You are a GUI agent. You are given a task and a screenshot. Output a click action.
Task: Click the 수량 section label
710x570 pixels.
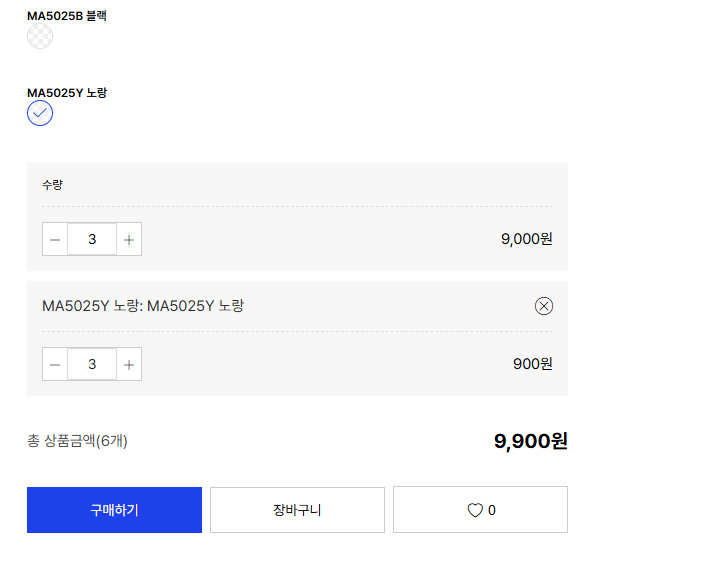(53, 185)
